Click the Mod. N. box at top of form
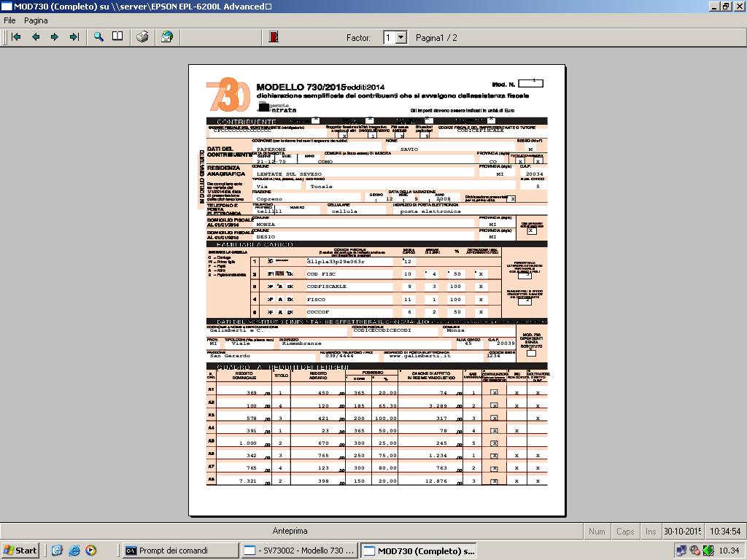 click(530, 83)
